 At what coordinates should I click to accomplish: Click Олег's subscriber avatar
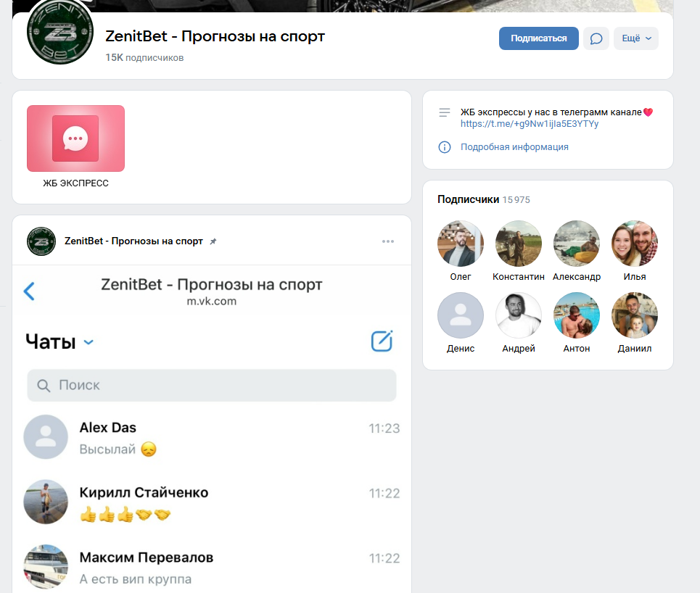coord(460,243)
